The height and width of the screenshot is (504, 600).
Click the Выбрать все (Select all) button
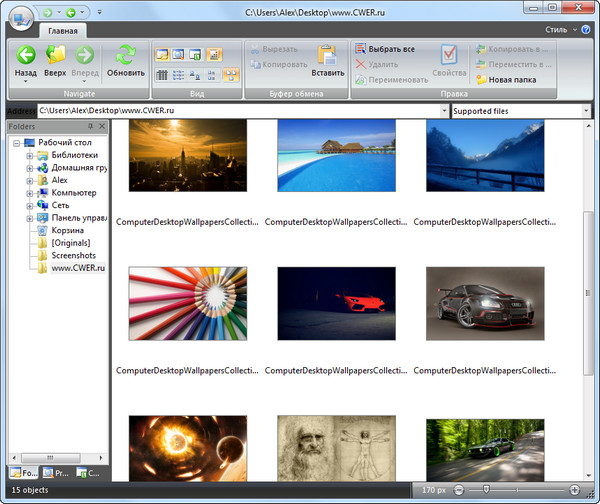click(x=384, y=49)
